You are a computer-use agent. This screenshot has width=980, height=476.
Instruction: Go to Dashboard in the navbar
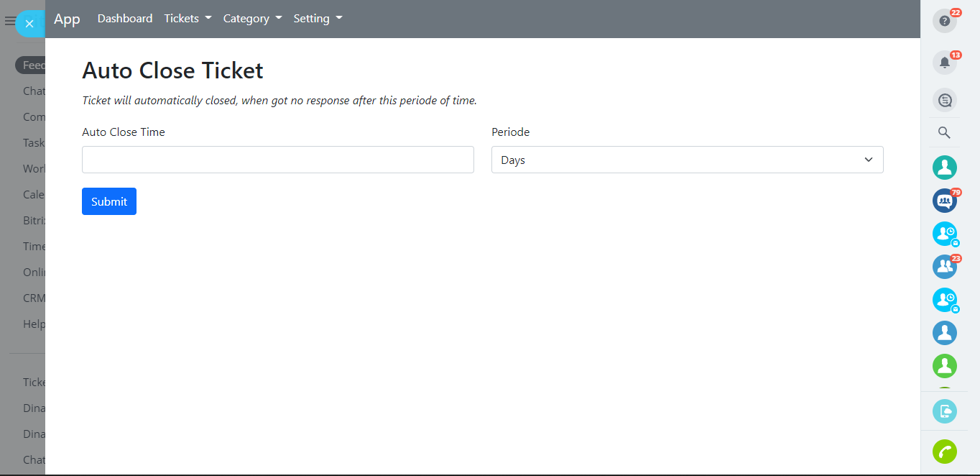[x=125, y=19]
